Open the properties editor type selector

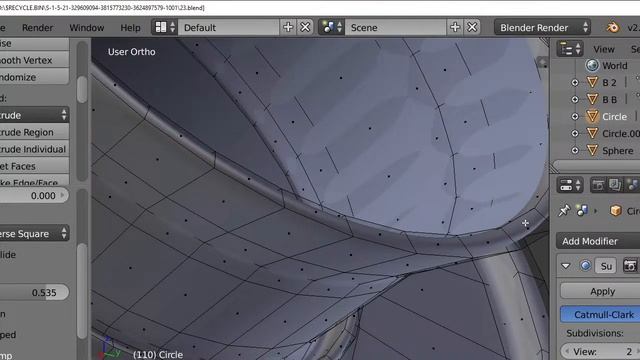coord(570,185)
